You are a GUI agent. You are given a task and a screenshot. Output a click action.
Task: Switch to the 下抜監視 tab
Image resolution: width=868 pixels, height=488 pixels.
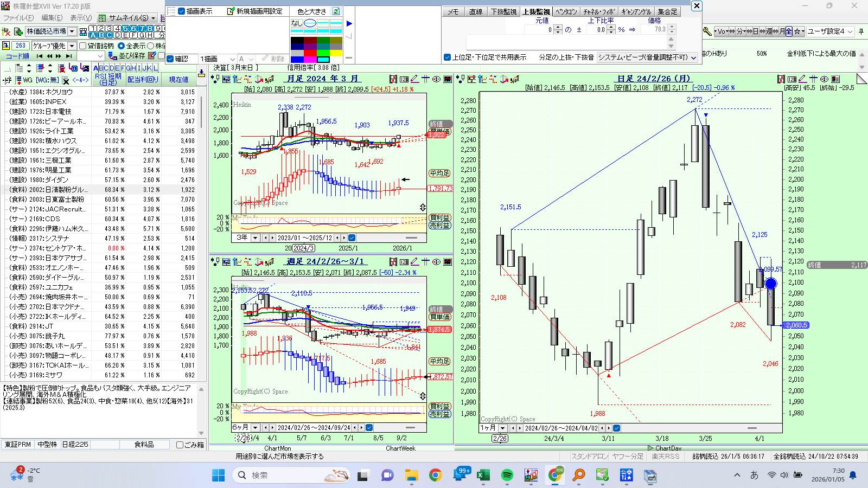pyautogui.click(x=503, y=11)
